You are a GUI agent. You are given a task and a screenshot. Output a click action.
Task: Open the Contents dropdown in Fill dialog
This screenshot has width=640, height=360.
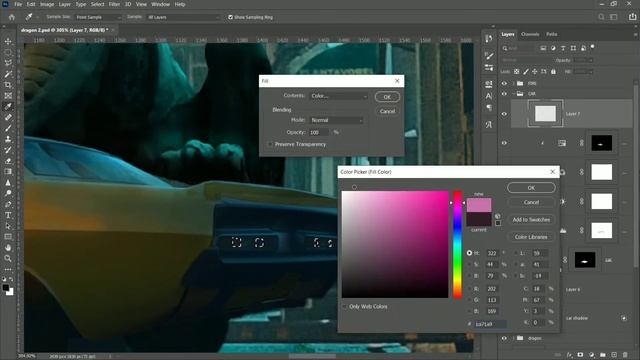click(339, 96)
